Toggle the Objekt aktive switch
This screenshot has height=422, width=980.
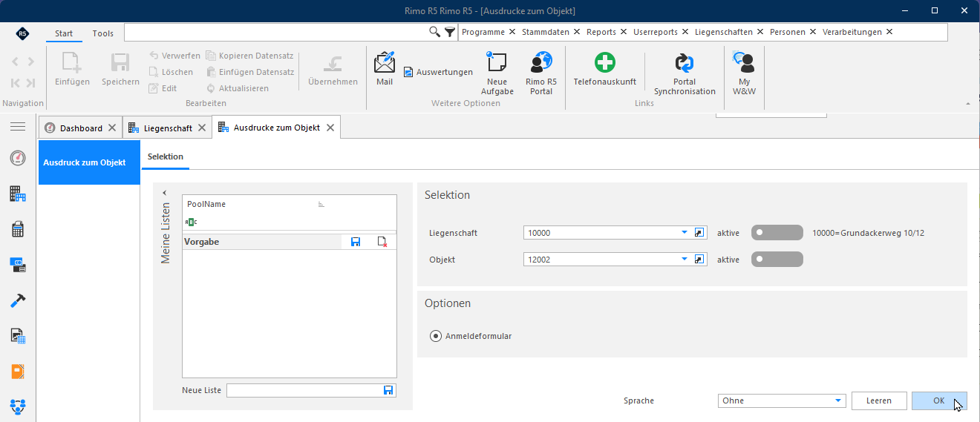click(777, 260)
